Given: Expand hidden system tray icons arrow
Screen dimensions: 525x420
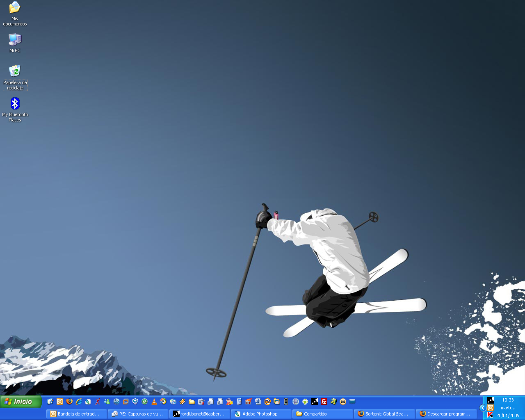Looking at the screenshot, I should pos(482,408).
